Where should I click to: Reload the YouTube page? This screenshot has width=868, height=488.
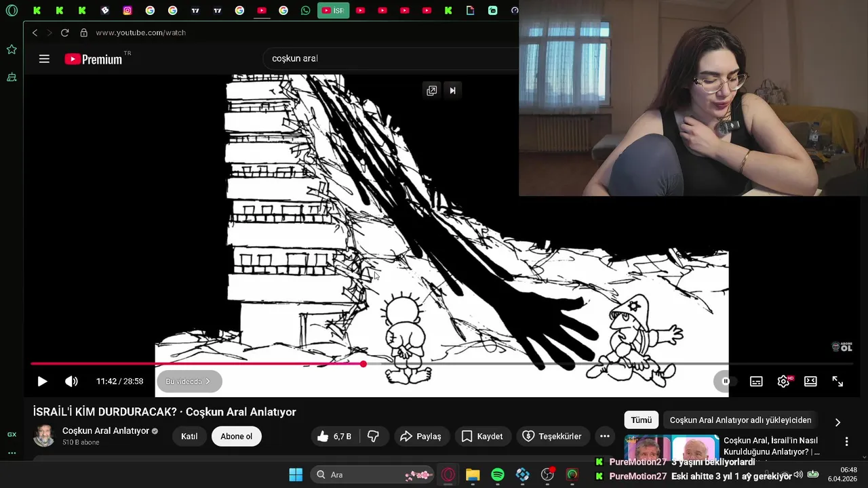tap(64, 33)
